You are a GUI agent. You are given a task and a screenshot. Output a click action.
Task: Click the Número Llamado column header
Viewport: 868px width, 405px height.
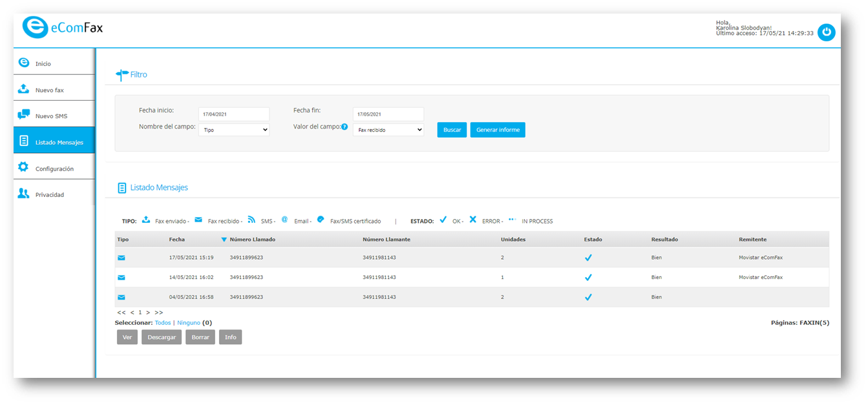[252, 240]
